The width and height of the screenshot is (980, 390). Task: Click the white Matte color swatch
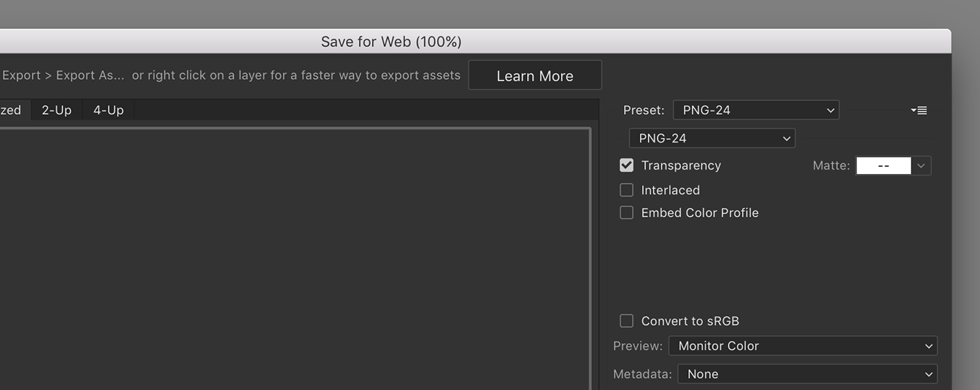tap(884, 166)
